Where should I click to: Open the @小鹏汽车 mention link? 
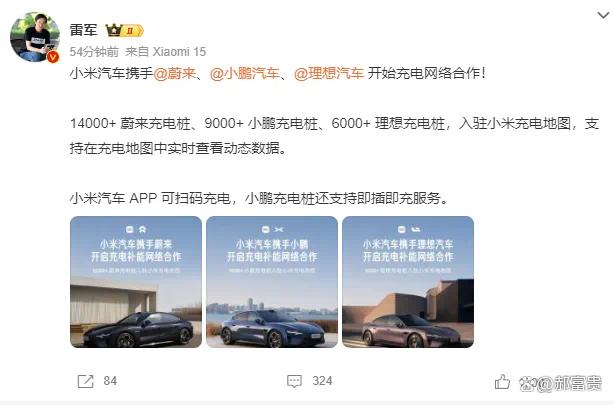click(x=245, y=73)
